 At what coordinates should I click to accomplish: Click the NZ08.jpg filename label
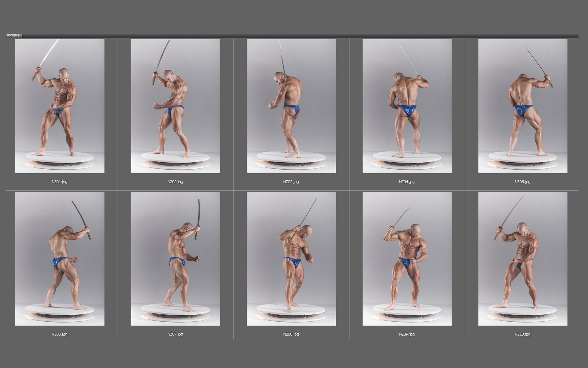[x=291, y=334]
